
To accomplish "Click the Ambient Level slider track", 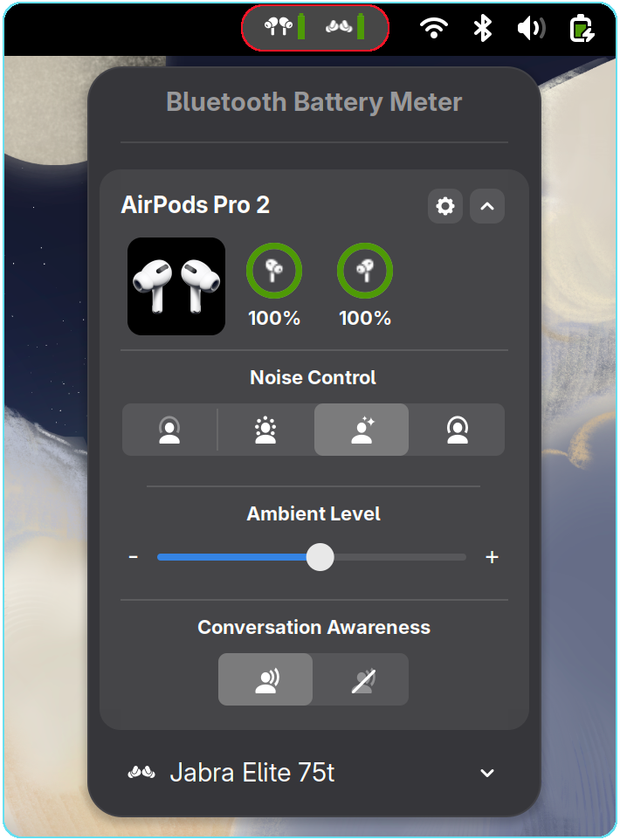I will 393,557.
